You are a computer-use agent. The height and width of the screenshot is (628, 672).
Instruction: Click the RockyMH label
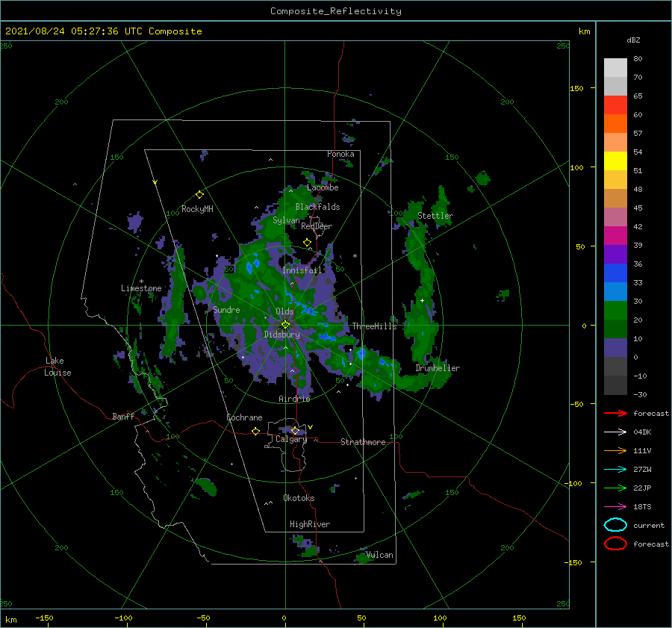click(x=197, y=209)
